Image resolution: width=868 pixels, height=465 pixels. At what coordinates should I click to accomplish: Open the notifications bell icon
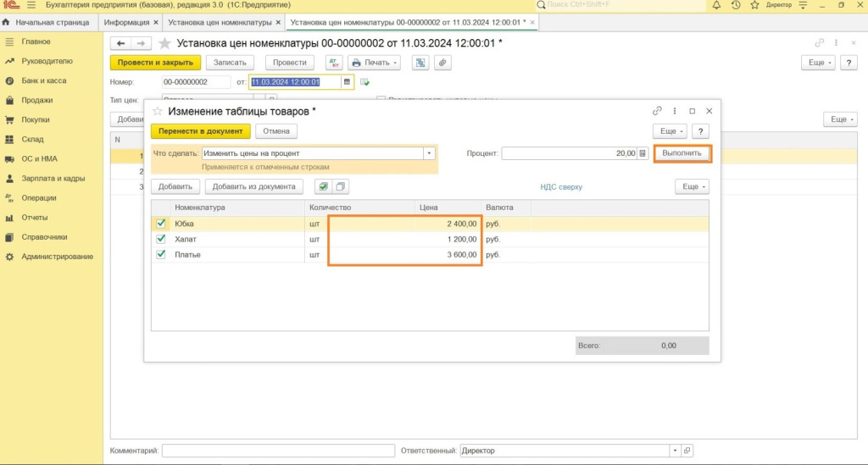click(x=717, y=5)
